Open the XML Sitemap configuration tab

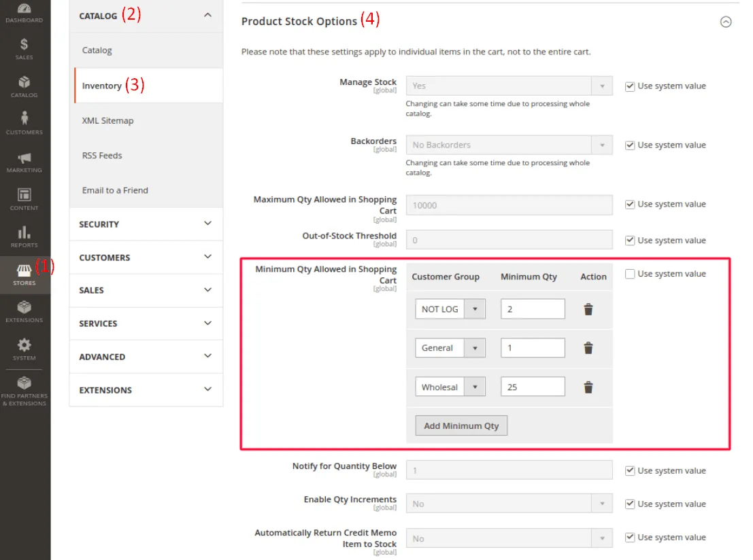(107, 121)
